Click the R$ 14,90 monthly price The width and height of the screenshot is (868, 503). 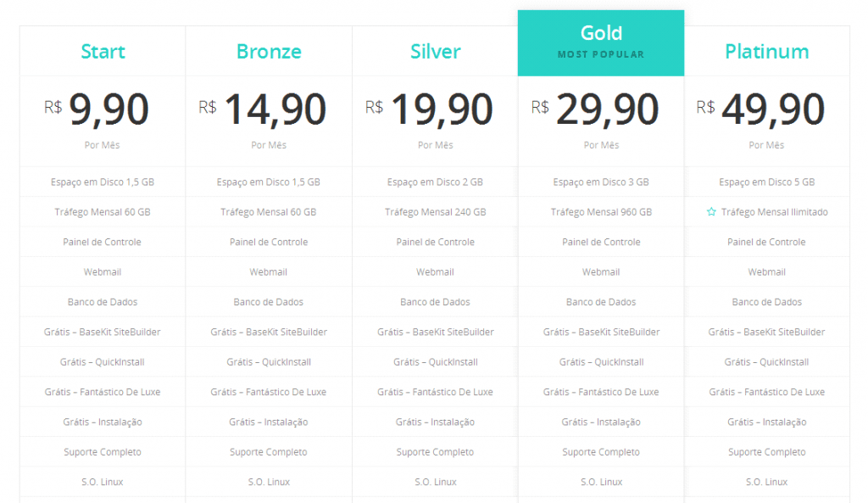tap(263, 109)
